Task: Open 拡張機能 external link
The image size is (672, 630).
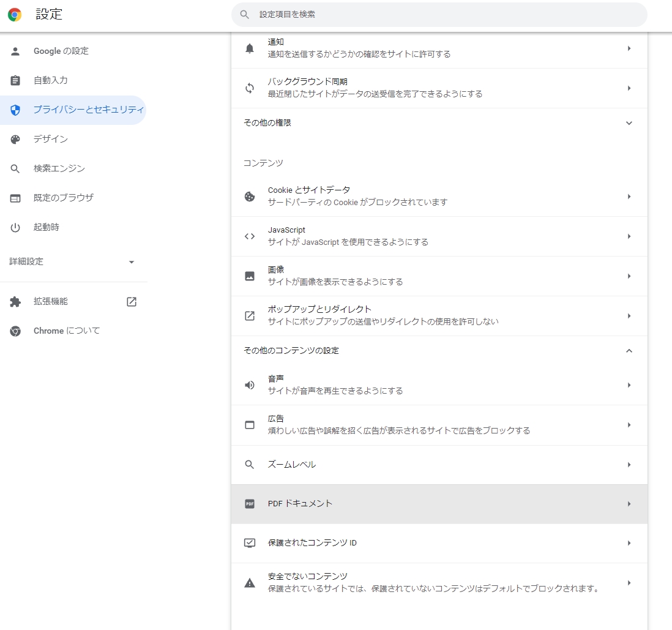Action: coord(132,302)
